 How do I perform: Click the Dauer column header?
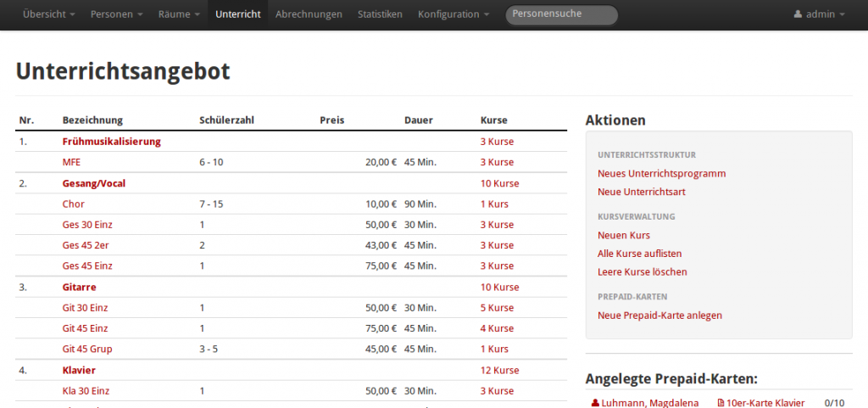(x=419, y=120)
